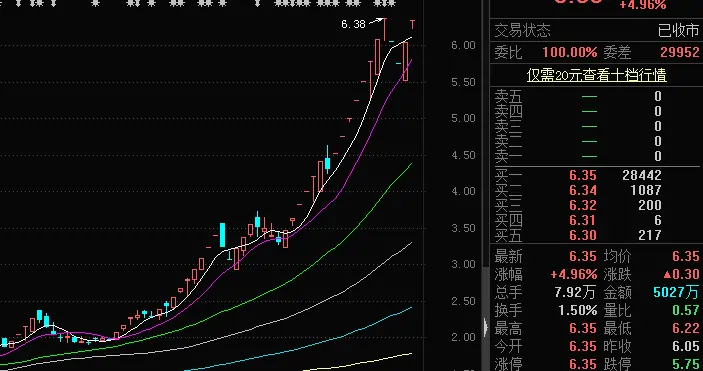Click the 最高 value 6.35
The image size is (703, 371).
click(583, 329)
